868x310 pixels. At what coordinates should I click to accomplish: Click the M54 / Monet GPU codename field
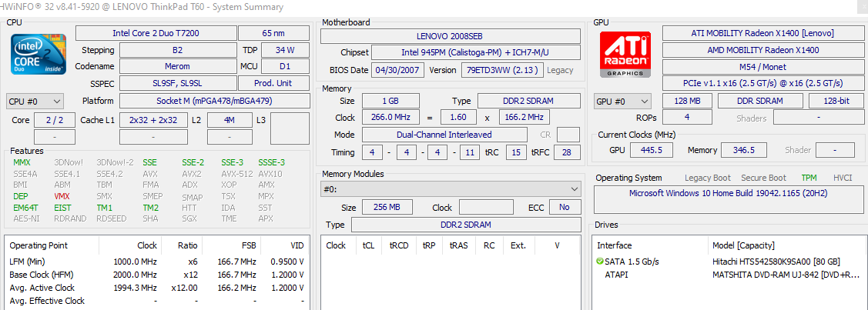tap(762, 67)
